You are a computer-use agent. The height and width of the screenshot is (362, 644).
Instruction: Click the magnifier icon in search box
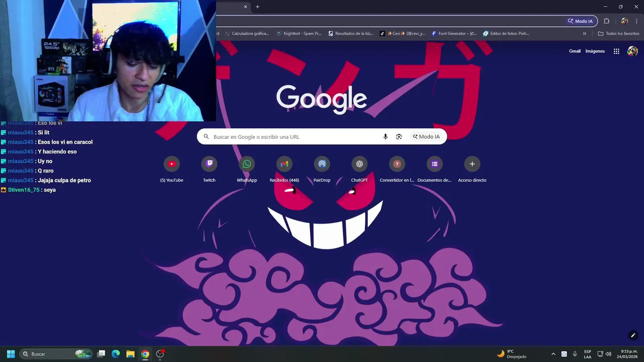[x=206, y=137]
